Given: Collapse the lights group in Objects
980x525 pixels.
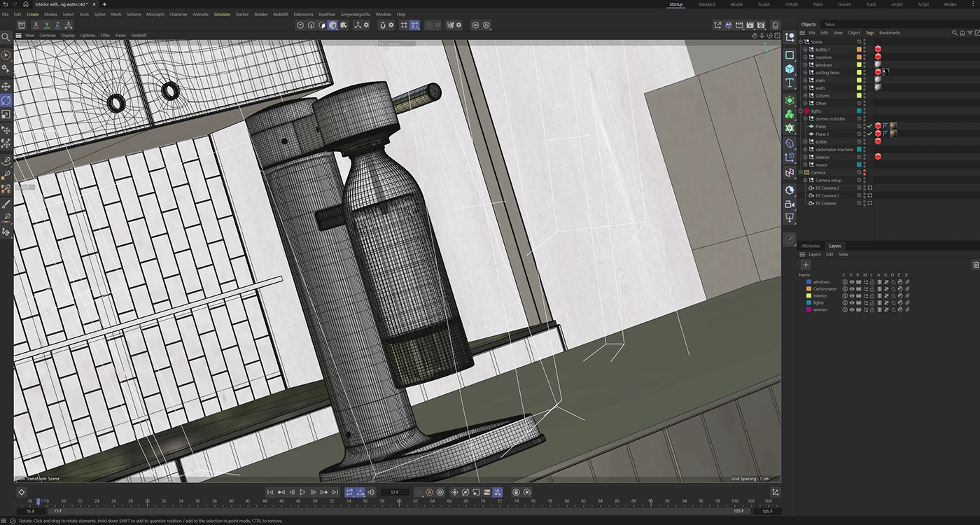Looking at the screenshot, I should click(800, 111).
